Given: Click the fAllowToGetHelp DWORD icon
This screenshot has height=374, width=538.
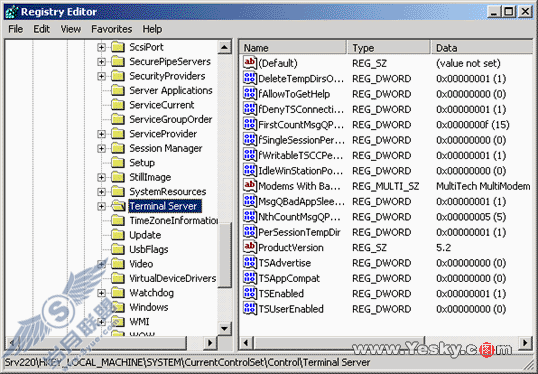Looking at the screenshot, I should [x=250, y=93].
